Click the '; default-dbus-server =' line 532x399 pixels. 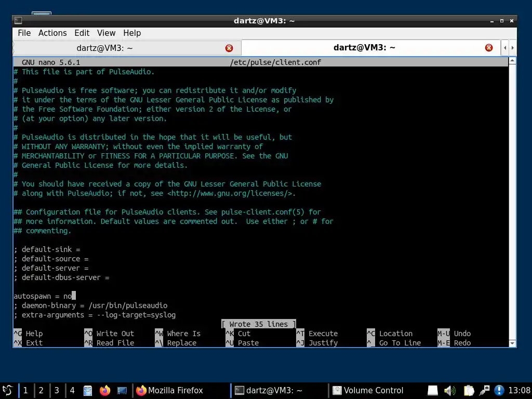(x=61, y=277)
